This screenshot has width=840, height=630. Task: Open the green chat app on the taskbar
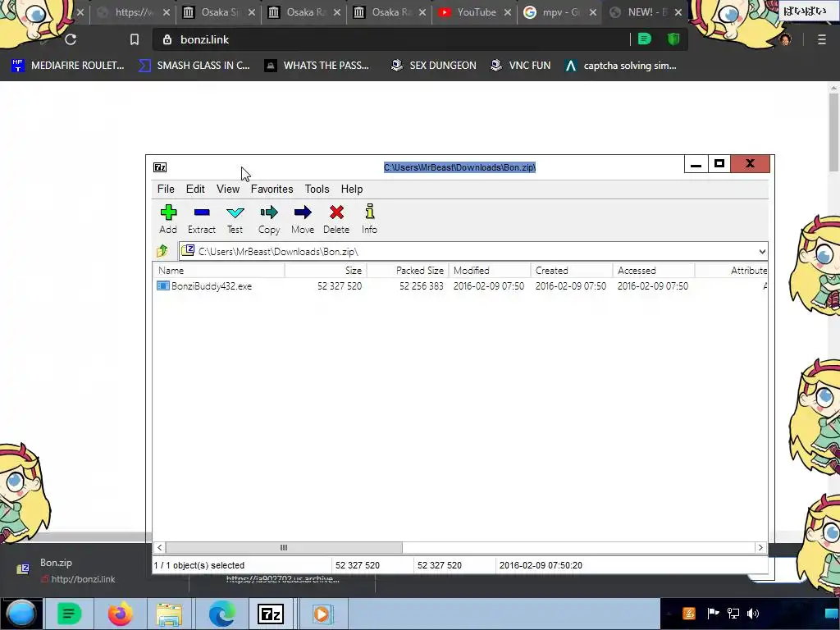point(69,614)
